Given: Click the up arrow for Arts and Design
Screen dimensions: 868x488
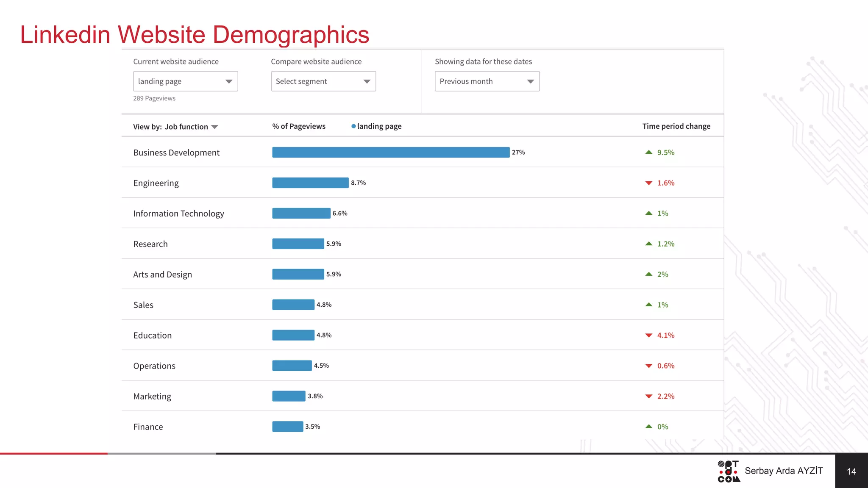Looking at the screenshot, I should pyautogui.click(x=648, y=274).
